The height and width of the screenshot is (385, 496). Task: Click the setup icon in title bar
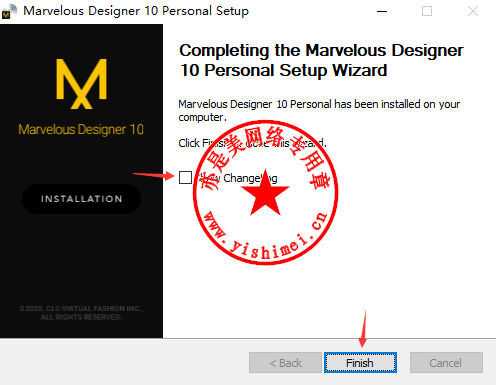click(9, 11)
